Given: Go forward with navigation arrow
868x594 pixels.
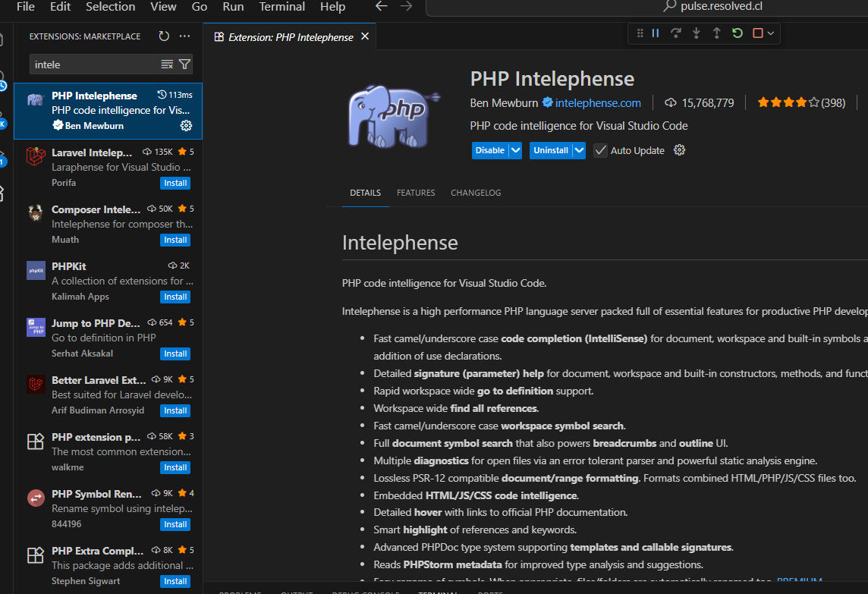Looking at the screenshot, I should [x=407, y=6].
